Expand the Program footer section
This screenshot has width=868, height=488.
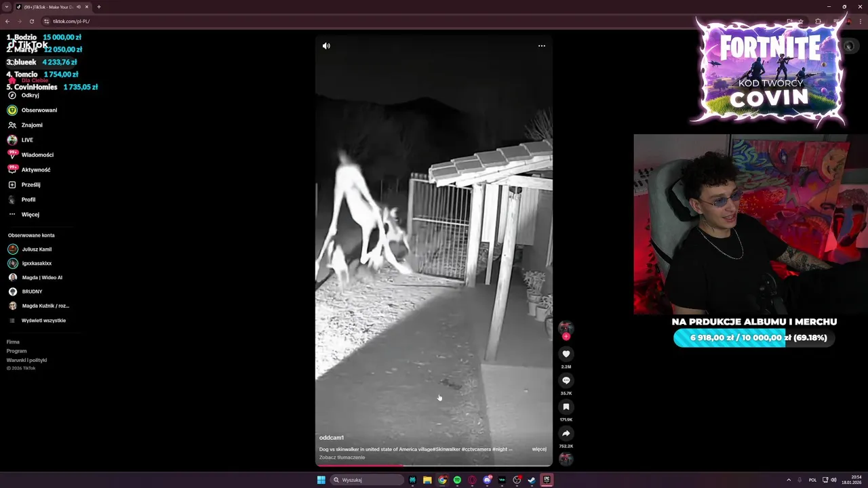coord(17,351)
